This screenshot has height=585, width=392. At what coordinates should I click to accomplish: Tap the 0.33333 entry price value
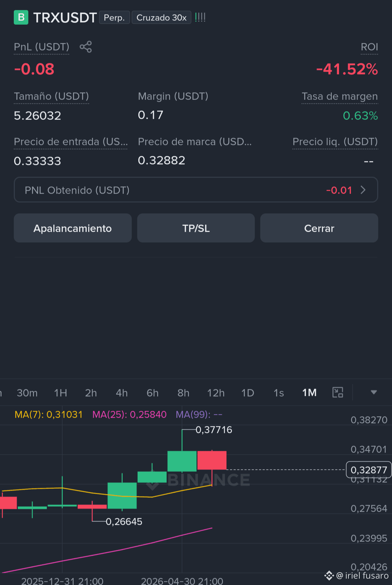[37, 161]
